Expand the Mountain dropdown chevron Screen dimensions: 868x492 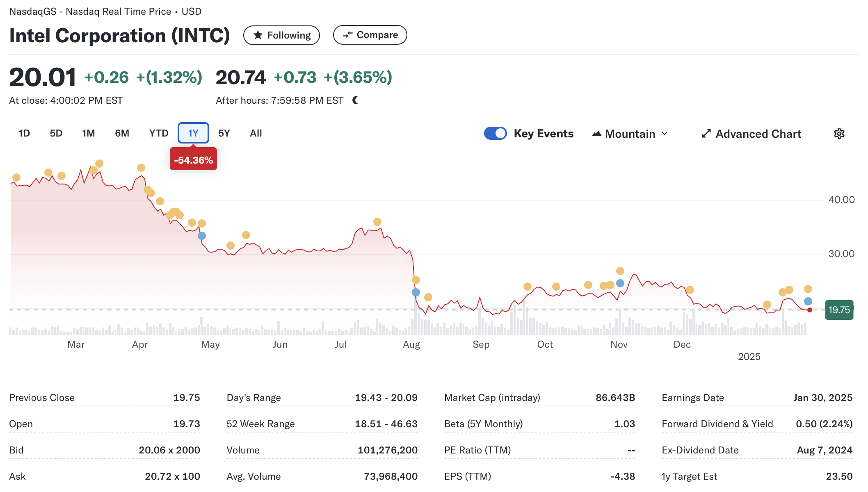(665, 134)
